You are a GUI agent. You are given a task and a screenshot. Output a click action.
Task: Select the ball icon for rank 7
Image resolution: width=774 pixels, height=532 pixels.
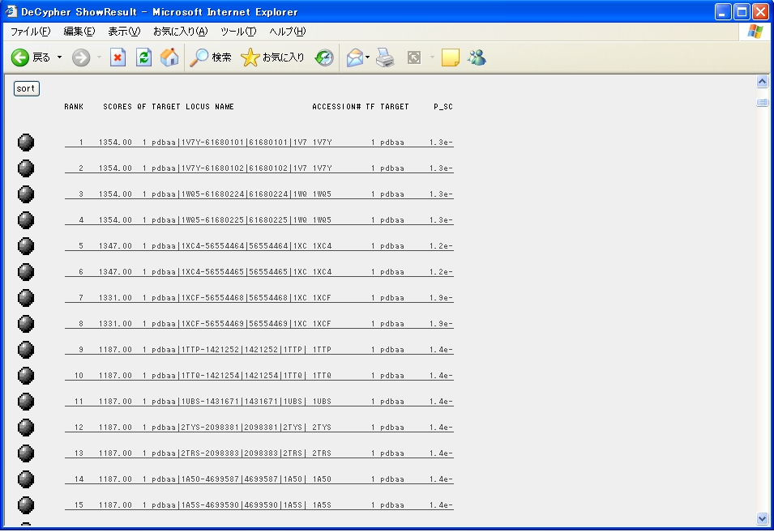tap(26, 298)
